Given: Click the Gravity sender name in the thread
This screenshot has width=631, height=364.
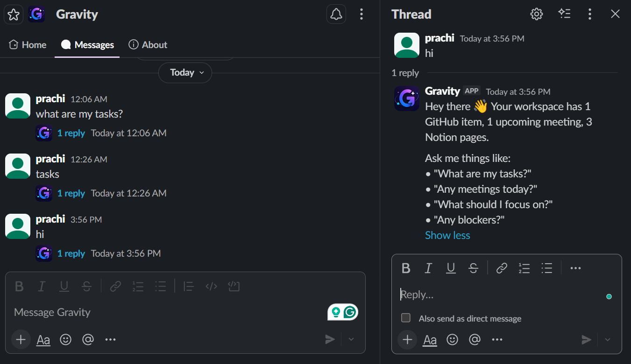Looking at the screenshot, I should tap(442, 91).
